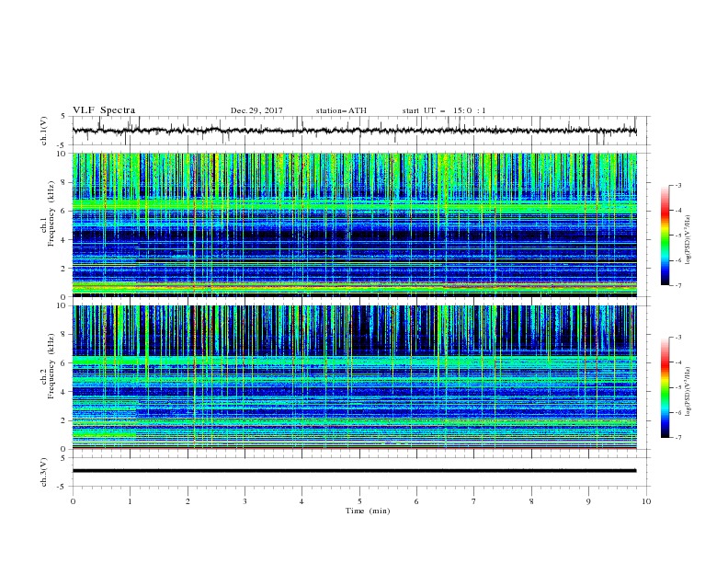
Task: Click the ch.2 PSD color scale bar
Action: (665, 387)
